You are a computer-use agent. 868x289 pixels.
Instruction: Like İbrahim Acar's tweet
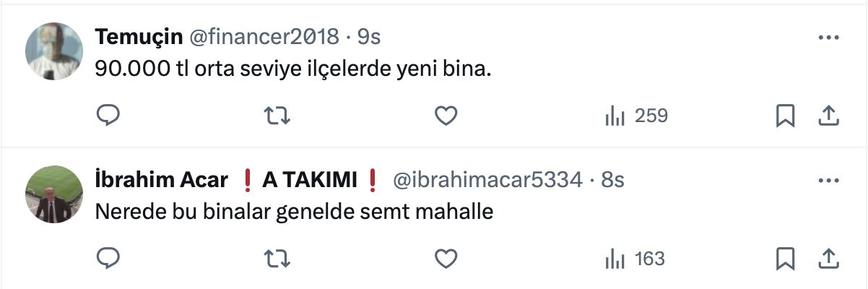[447, 259]
